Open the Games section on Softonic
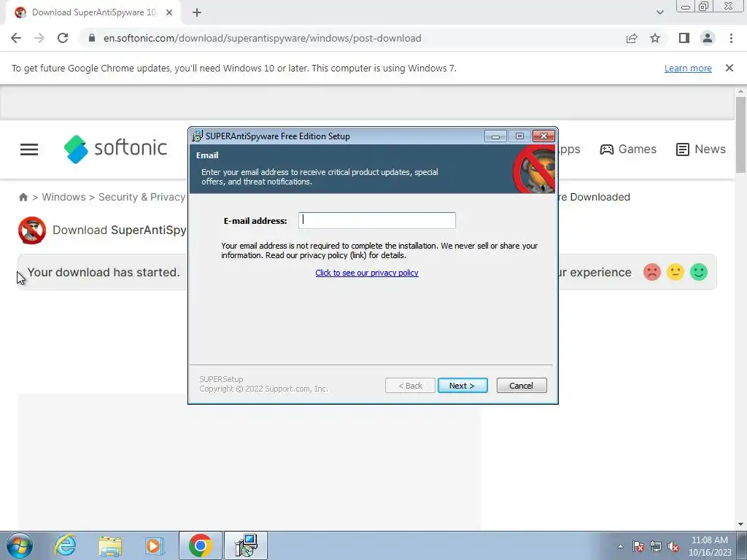The image size is (747, 560). pos(628,149)
